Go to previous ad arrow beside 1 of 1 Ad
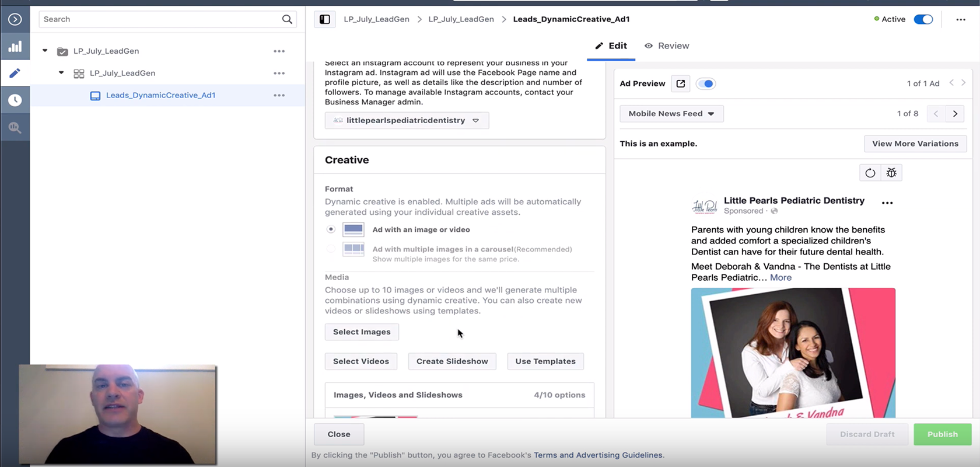980x467 pixels. (x=951, y=83)
